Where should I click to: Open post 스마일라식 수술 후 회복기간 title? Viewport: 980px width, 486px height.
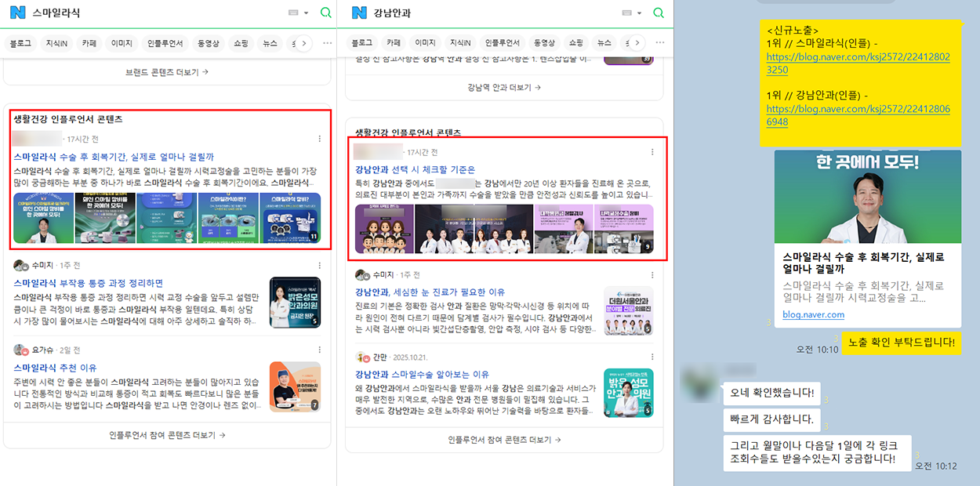tap(114, 157)
